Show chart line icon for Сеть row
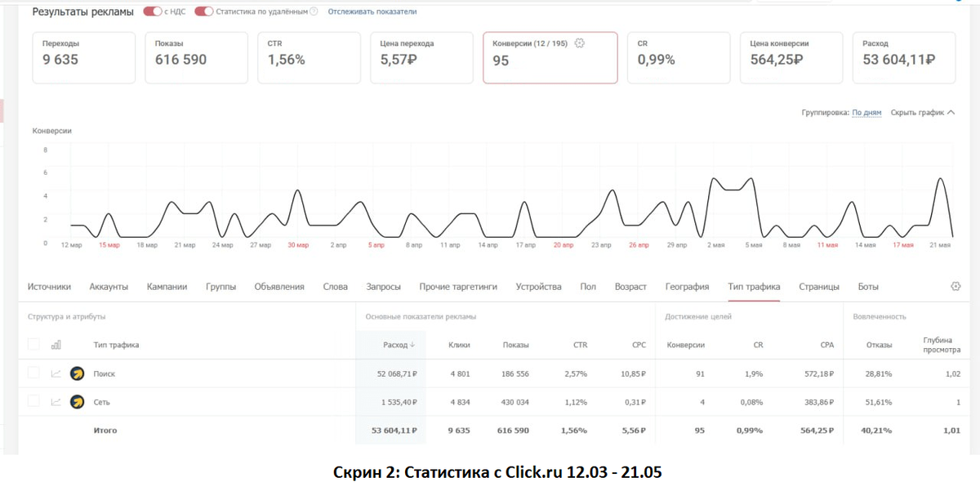This screenshot has height=500, width=980. point(56,402)
